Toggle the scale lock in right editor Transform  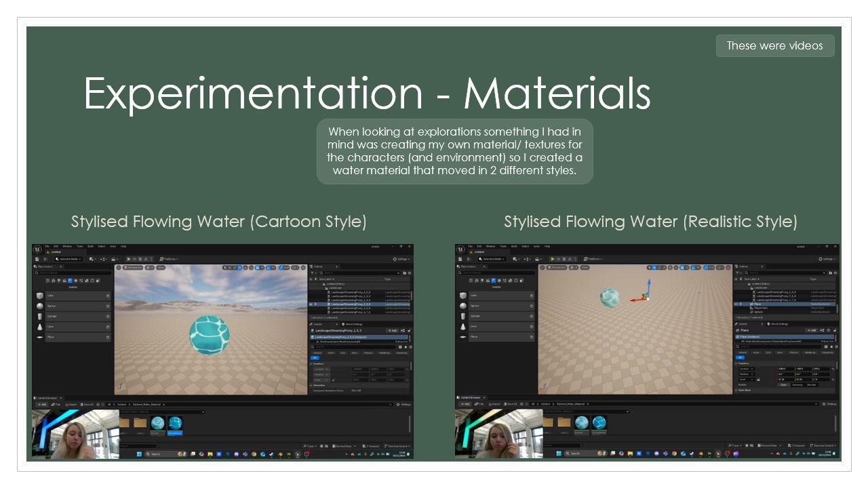click(x=759, y=379)
